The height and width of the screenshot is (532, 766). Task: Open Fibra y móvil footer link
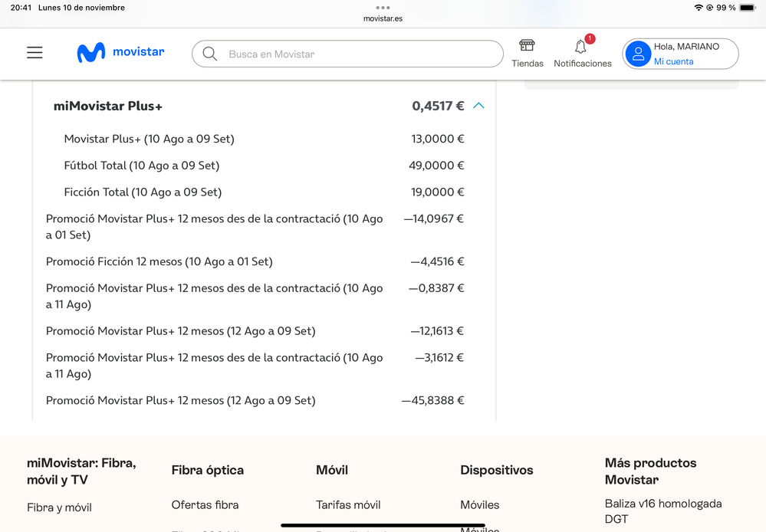[59, 507]
